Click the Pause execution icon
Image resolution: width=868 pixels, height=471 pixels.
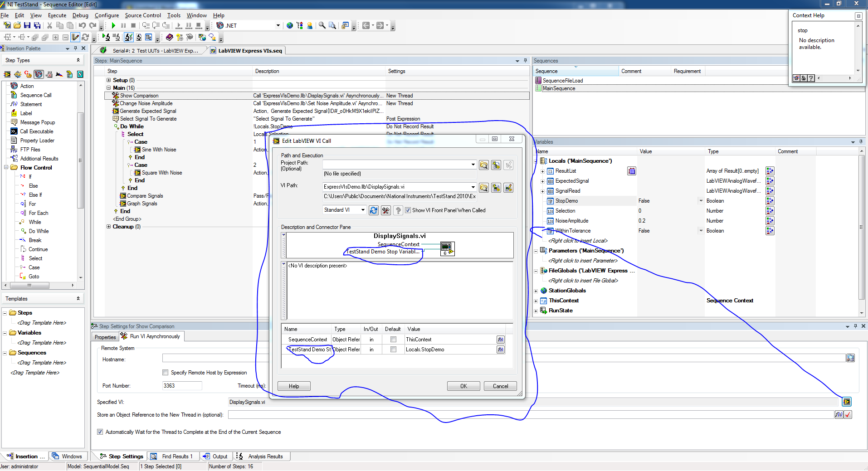pyautogui.click(x=123, y=25)
